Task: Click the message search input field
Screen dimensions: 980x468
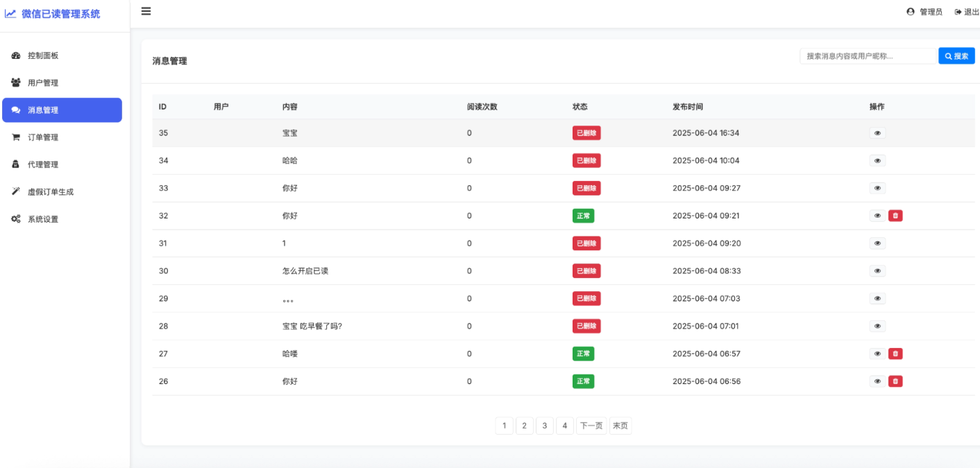Action: [868, 55]
